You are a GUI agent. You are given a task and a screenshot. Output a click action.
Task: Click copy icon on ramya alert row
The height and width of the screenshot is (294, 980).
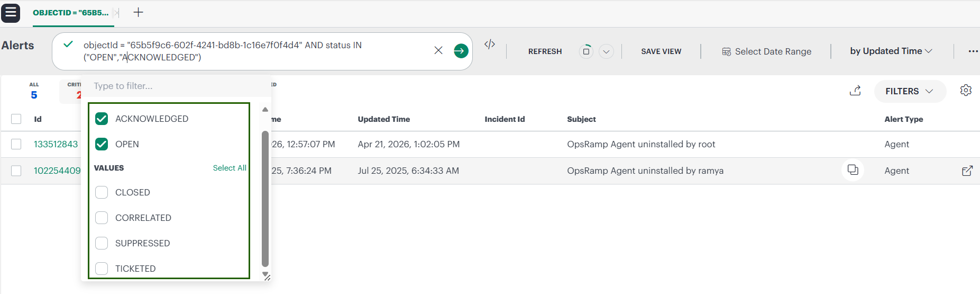coord(853,170)
